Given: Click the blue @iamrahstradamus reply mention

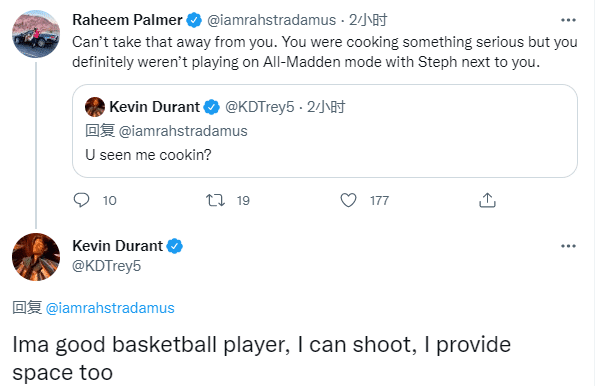Looking at the screenshot, I should (x=110, y=308).
